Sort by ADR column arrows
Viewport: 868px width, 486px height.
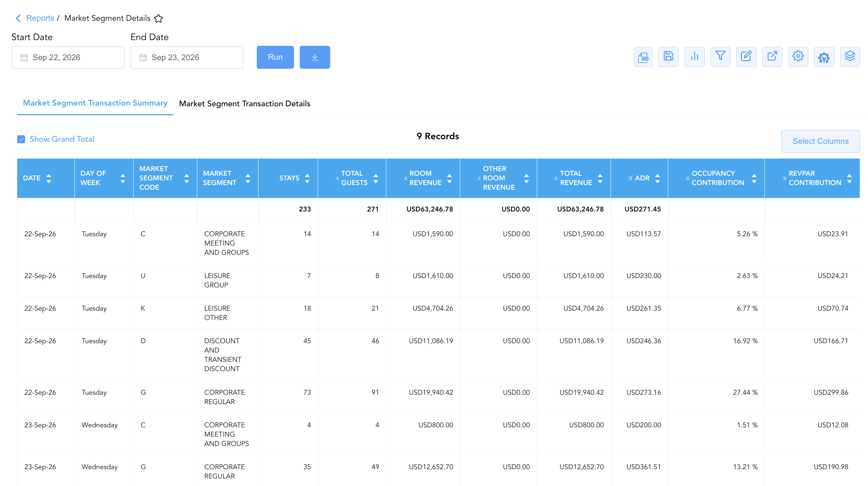pos(657,178)
